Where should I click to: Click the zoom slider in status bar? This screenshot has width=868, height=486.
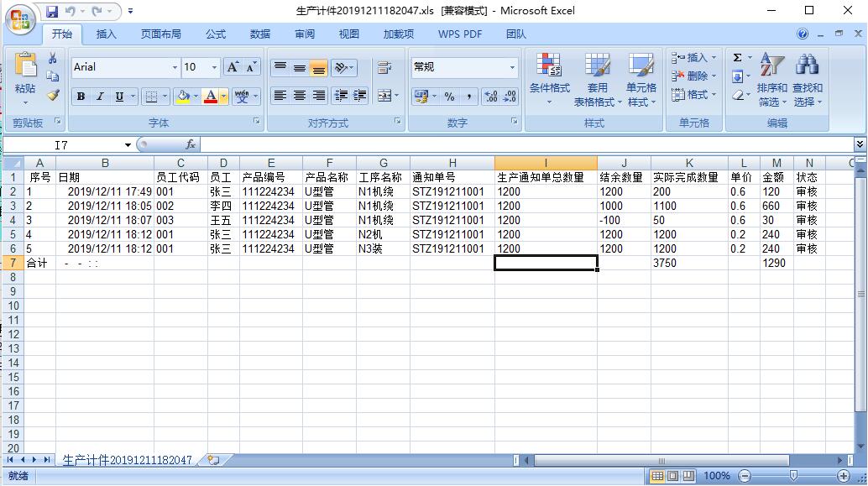click(x=793, y=476)
